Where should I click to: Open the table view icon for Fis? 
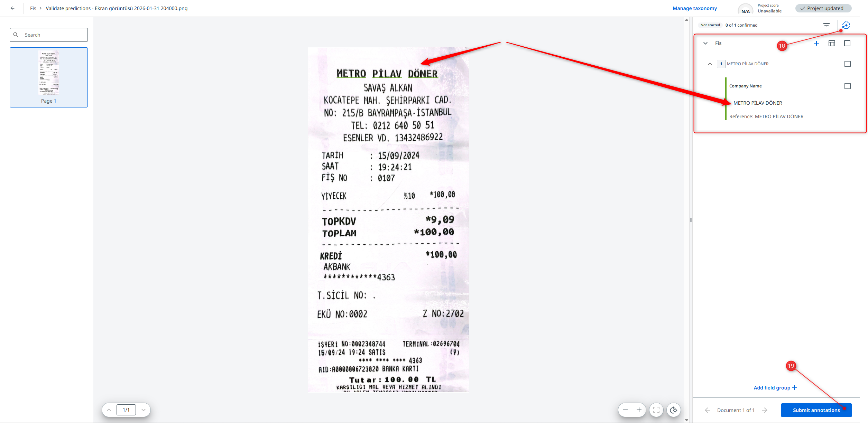(x=832, y=43)
